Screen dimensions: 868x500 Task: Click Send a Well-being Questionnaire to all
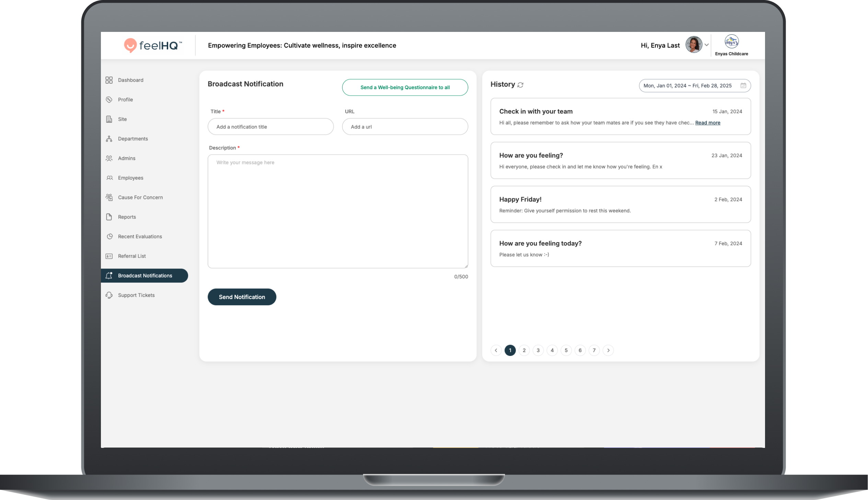[x=405, y=87]
